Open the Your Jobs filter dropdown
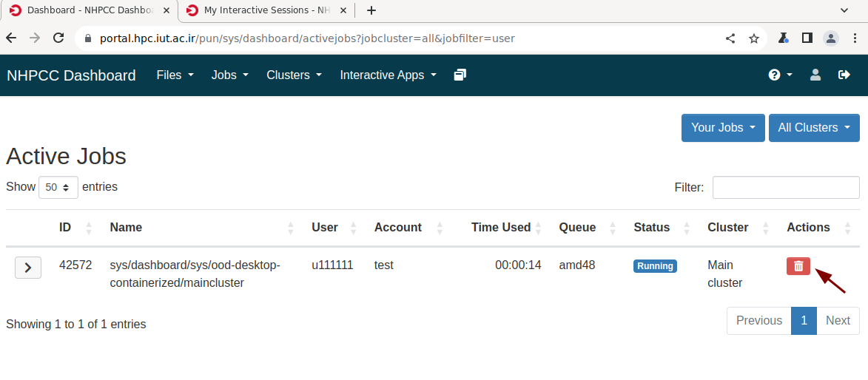868x380 pixels. point(723,127)
